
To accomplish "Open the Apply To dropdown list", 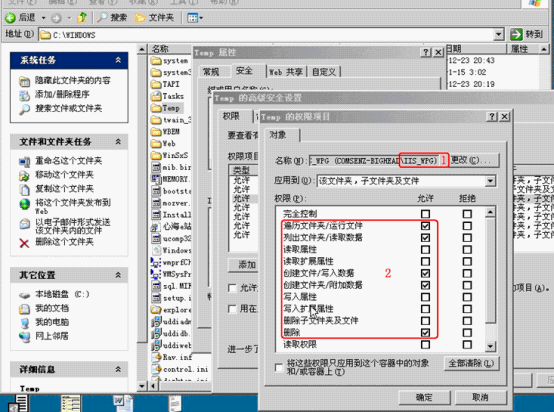I will pyautogui.click(x=490, y=181).
